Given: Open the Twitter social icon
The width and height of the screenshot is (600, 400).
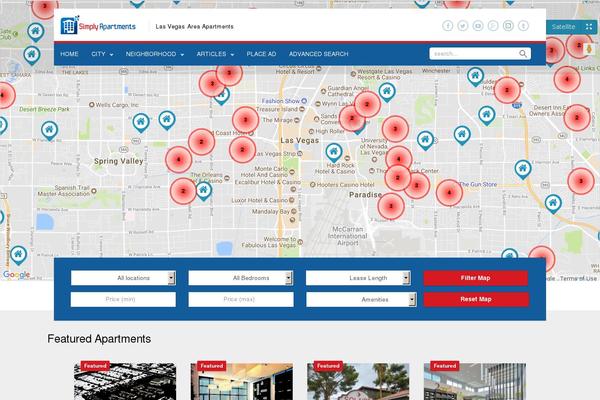Looking at the screenshot, I should point(463,26).
